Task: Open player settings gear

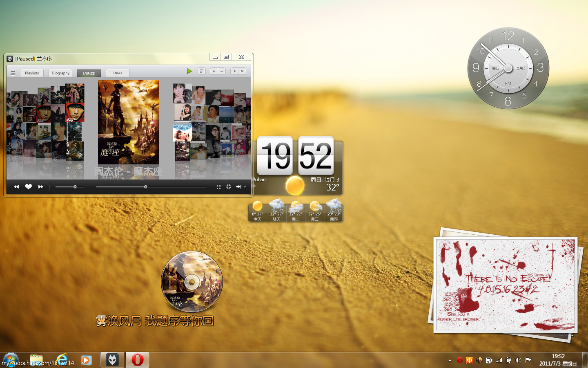Action: point(229,187)
